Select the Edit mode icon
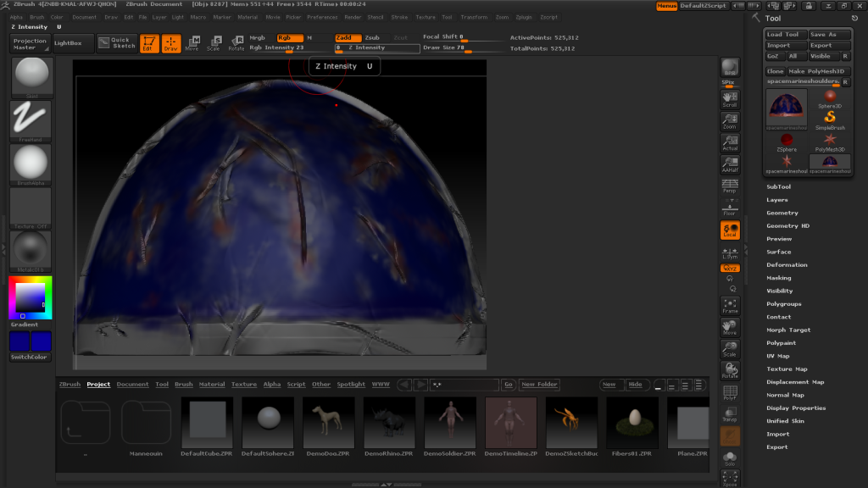The width and height of the screenshot is (868, 488). (149, 43)
